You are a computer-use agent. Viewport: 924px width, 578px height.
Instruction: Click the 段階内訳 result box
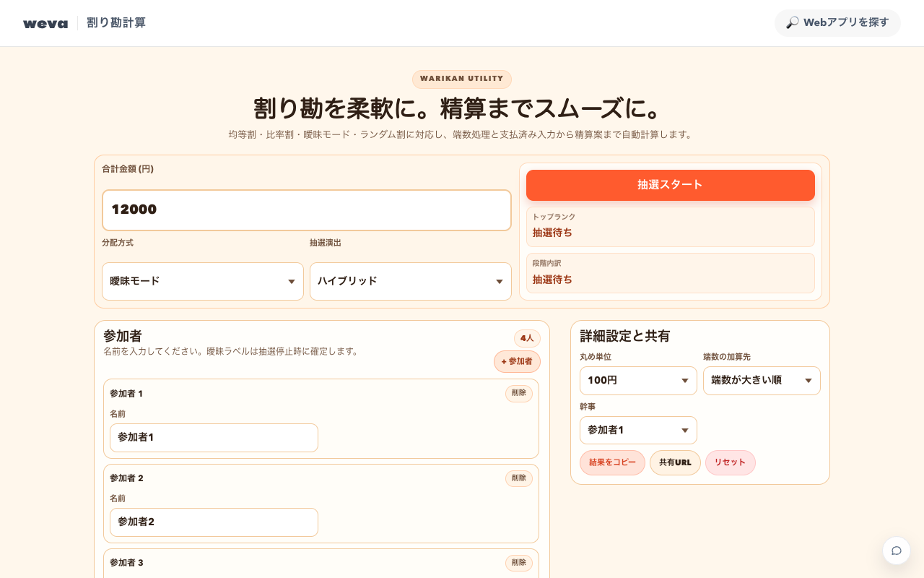[x=670, y=273]
